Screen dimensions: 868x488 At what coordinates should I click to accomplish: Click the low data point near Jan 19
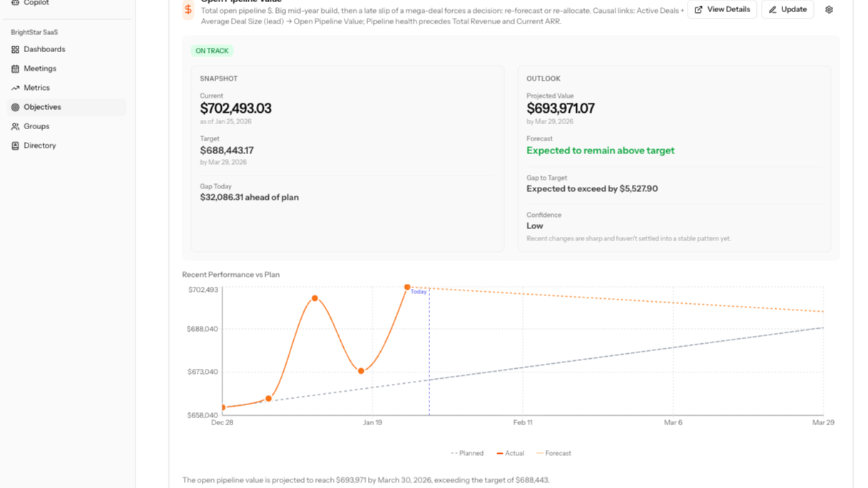[x=362, y=371]
